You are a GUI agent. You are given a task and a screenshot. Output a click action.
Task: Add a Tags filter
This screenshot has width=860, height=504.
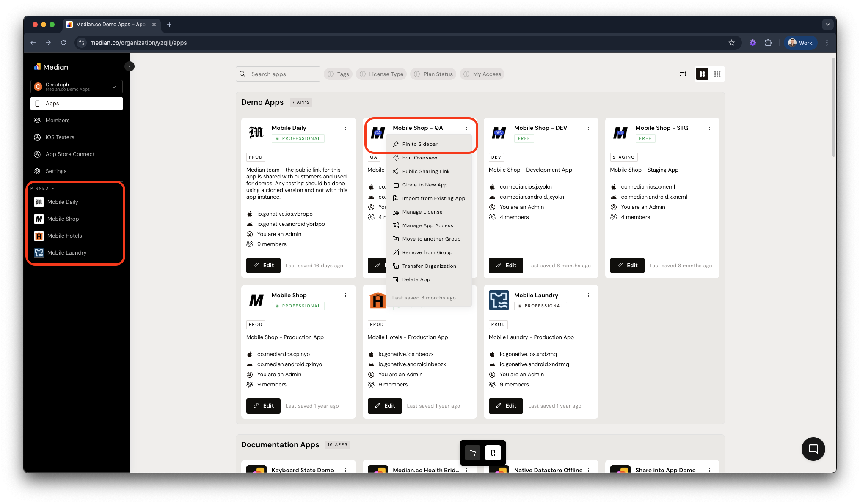(338, 74)
